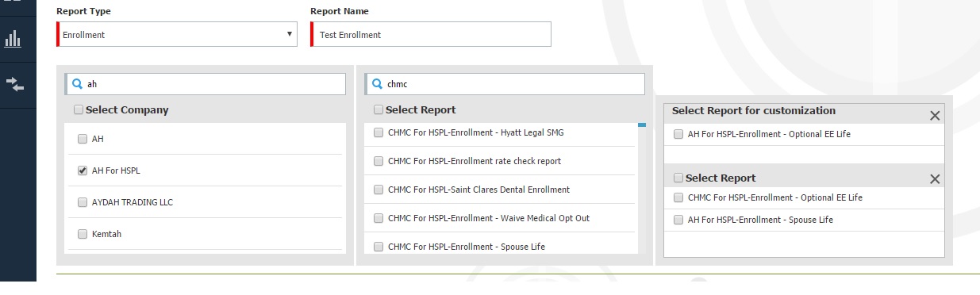Close the Select Report for customization panel
The image size is (980, 295).
pyautogui.click(x=935, y=116)
